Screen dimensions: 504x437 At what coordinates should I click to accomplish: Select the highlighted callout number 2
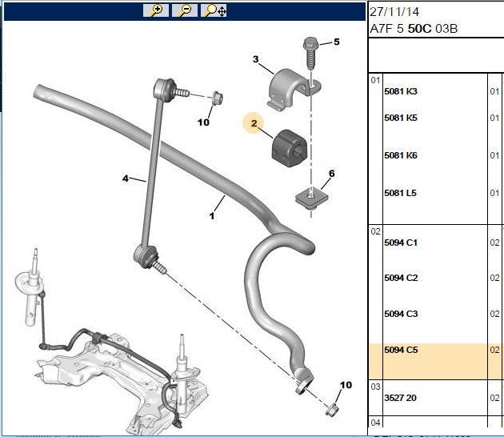(254, 123)
